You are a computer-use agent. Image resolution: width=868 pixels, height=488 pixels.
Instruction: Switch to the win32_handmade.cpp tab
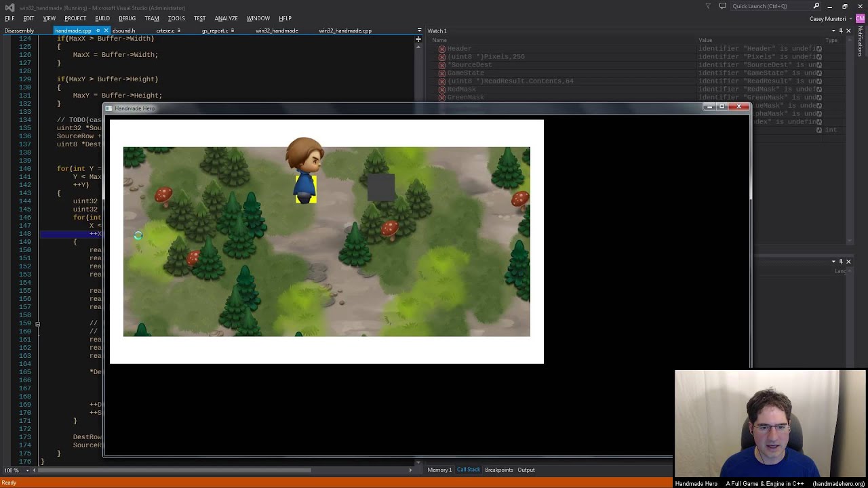(x=345, y=30)
